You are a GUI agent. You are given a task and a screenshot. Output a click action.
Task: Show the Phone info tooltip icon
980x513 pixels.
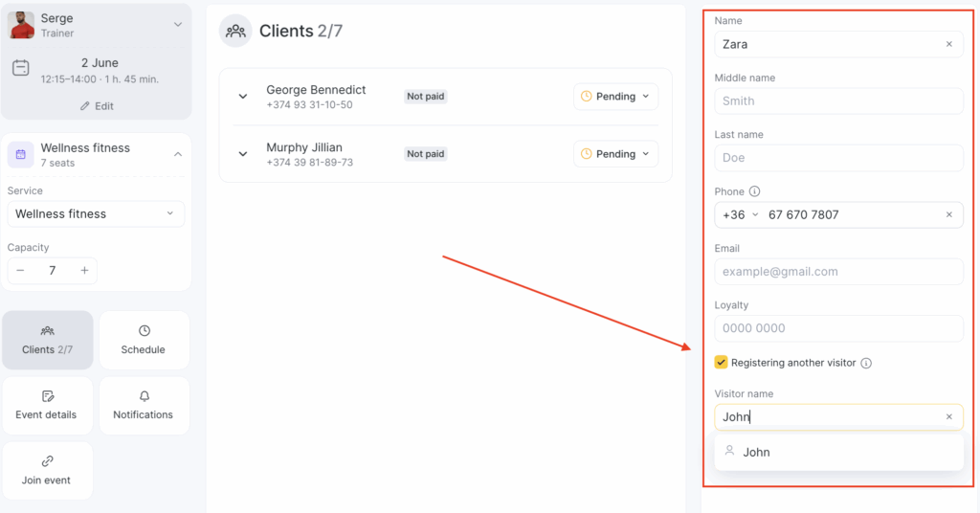[754, 191]
